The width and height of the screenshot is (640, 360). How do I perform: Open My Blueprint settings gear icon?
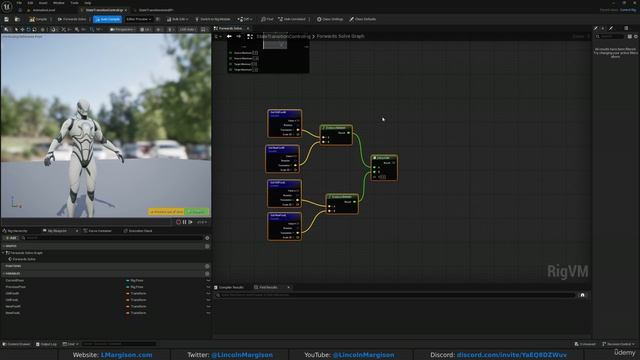coord(207,238)
